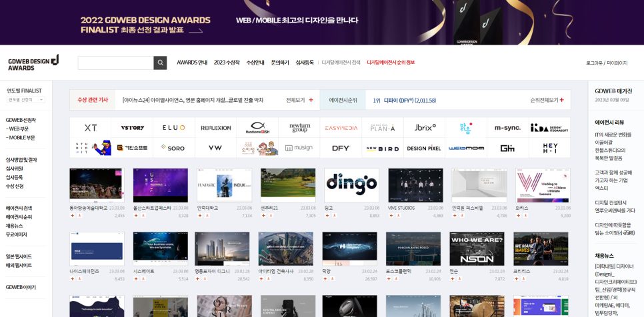Open the dingo website thumbnail

coord(351,185)
